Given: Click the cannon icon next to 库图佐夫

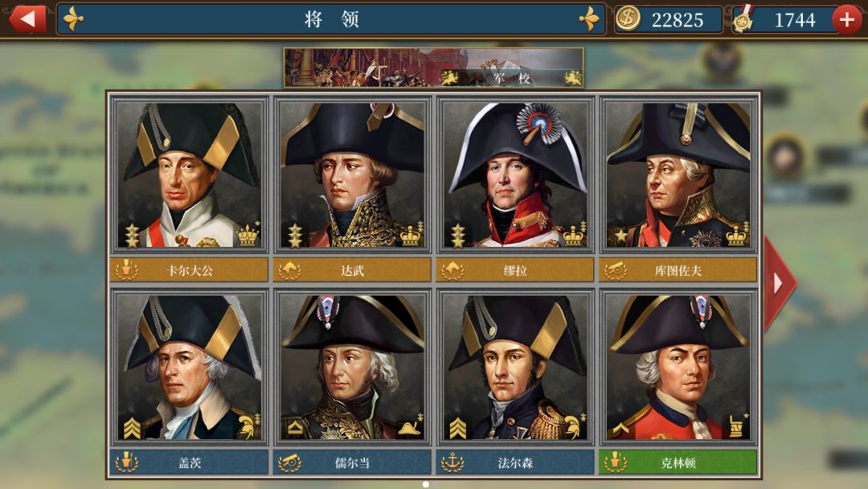Looking at the screenshot, I should click(x=615, y=270).
